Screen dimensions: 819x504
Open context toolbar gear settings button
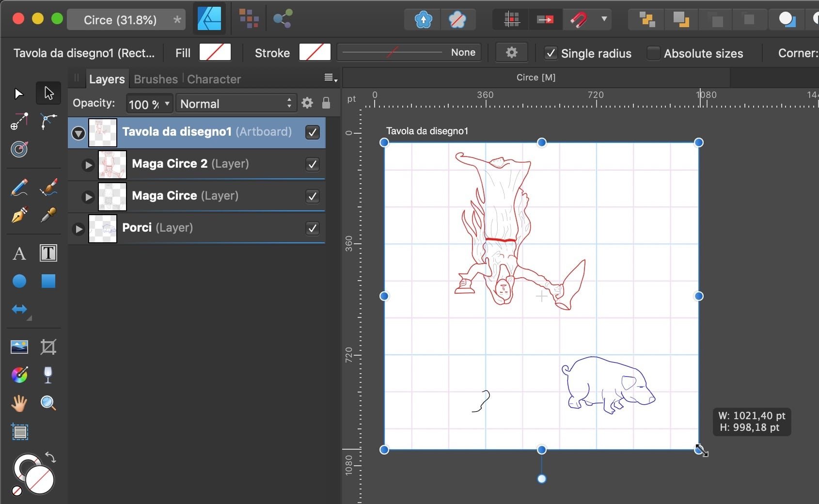(x=511, y=52)
